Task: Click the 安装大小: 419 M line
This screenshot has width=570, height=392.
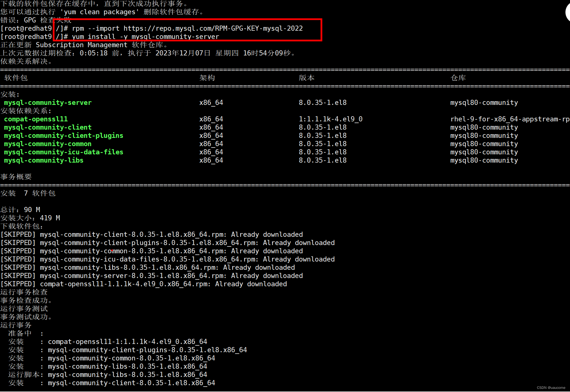Action: click(x=30, y=218)
